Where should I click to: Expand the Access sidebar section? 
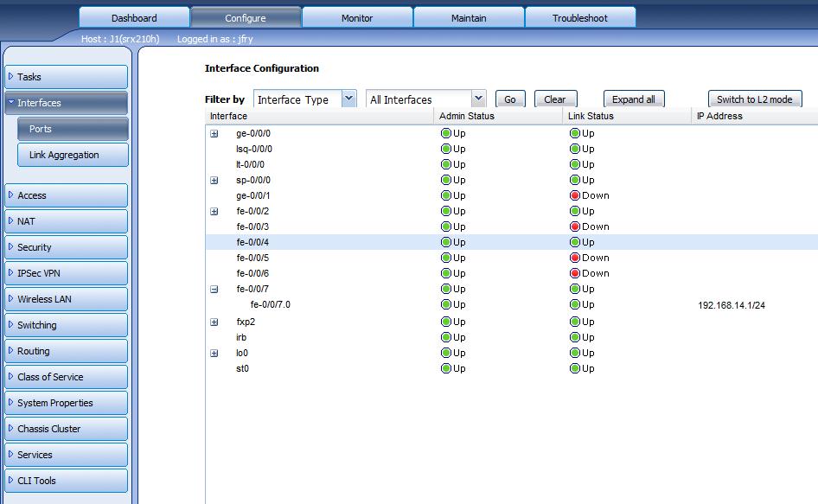[x=67, y=195]
